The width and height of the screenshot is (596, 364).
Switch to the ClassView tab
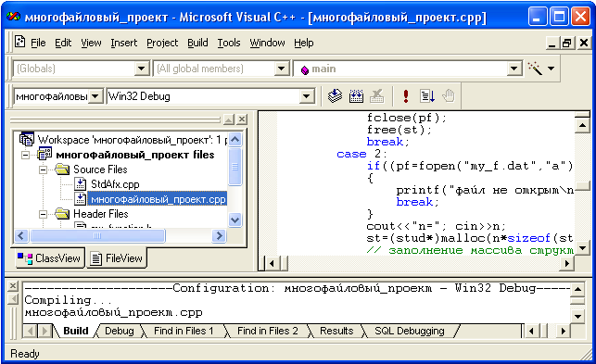tap(49, 258)
